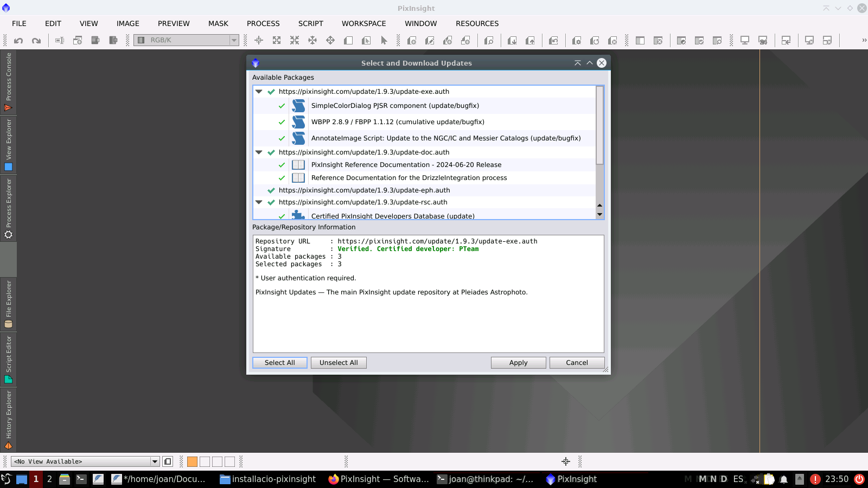Collapse the update-exe.auth repository node
This screenshot has height=488, width=868.
point(259,92)
